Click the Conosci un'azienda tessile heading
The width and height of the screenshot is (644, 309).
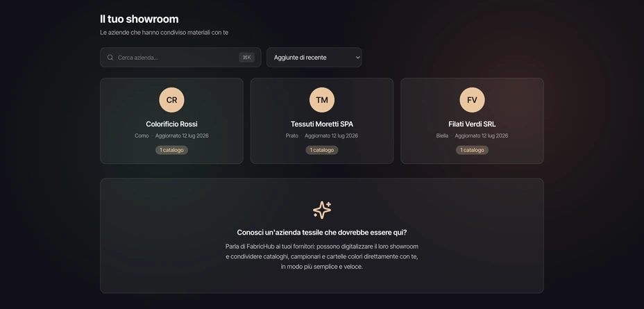coord(322,233)
